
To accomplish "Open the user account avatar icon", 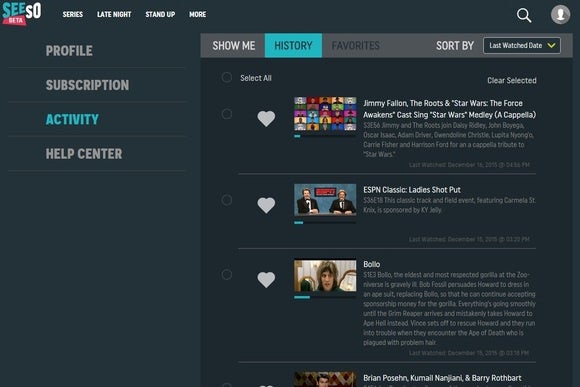I will point(560,14).
